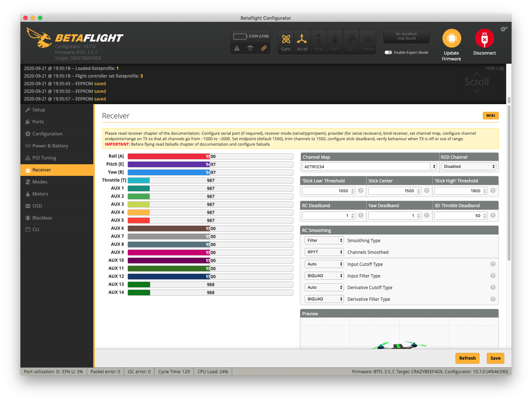Image resolution: width=532 pixels, height=402 pixels.
Task: Click the Update Firmware chip icon
Action: (x=451, y=38)
